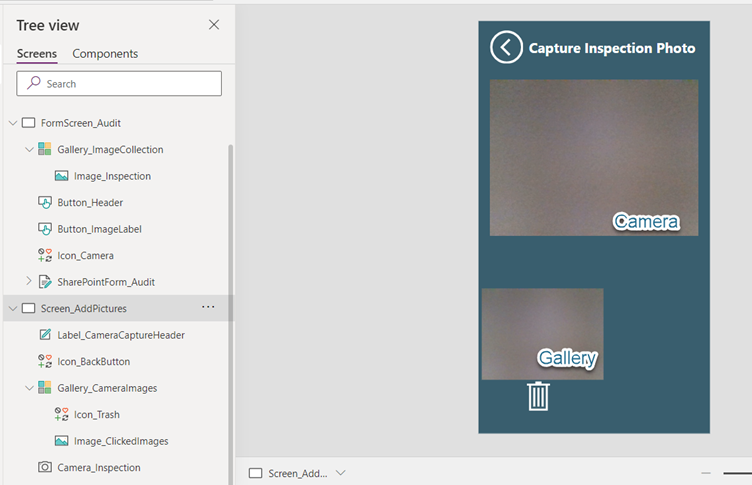
Task: Click the zoom out minus button
Action: click(x=706, y=473)
